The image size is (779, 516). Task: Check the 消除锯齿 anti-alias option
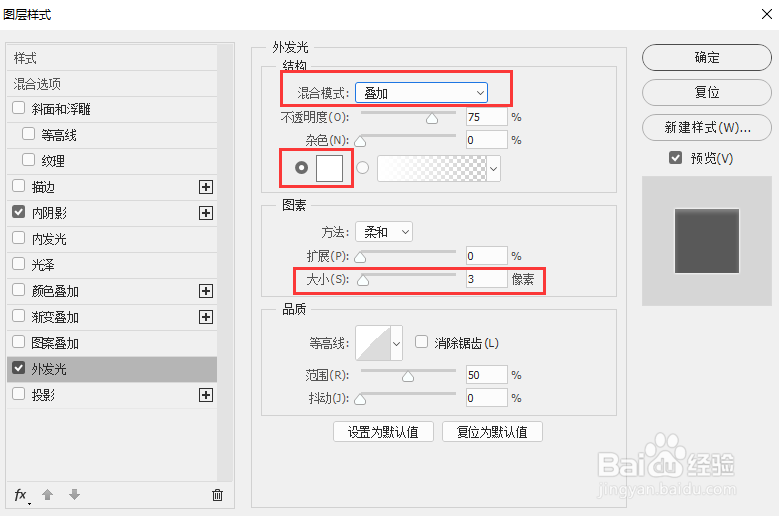[421, 342]
